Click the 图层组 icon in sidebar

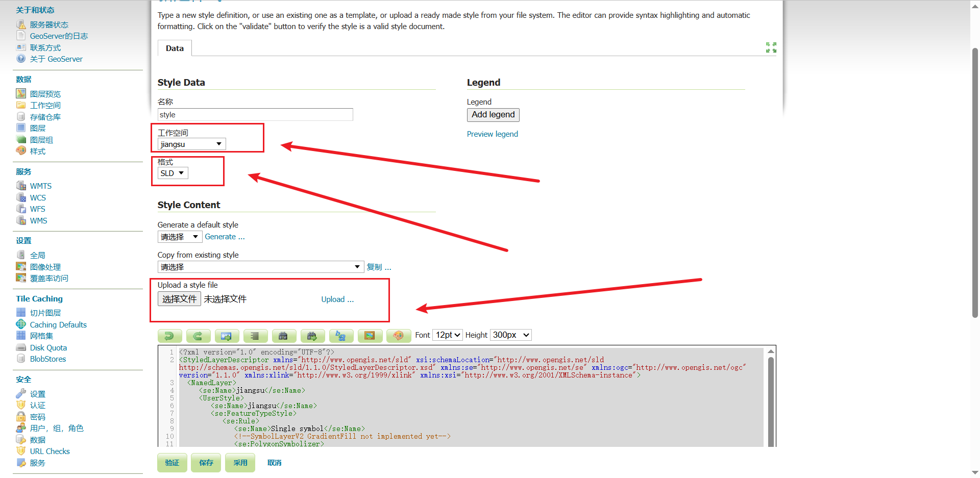point(21,139)
